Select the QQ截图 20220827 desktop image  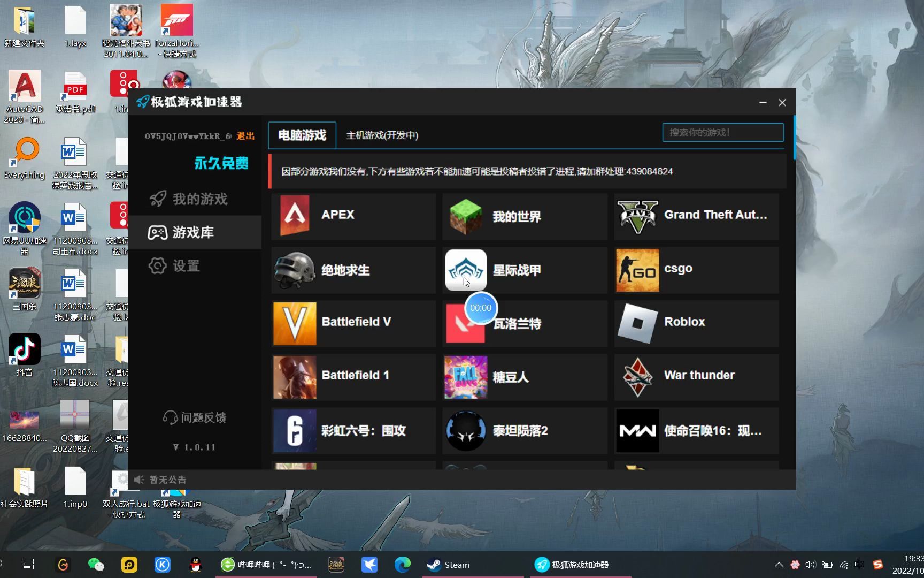coord(75,426)
